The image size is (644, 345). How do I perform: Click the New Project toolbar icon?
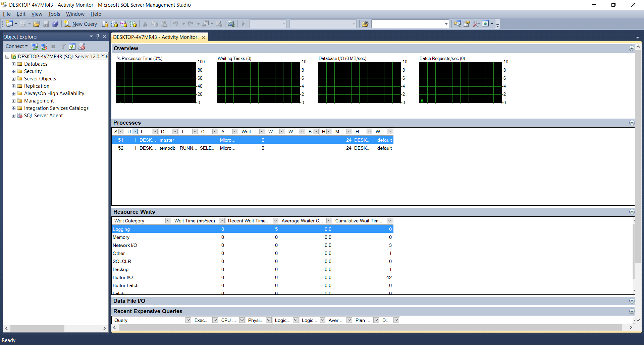(9, 24)
